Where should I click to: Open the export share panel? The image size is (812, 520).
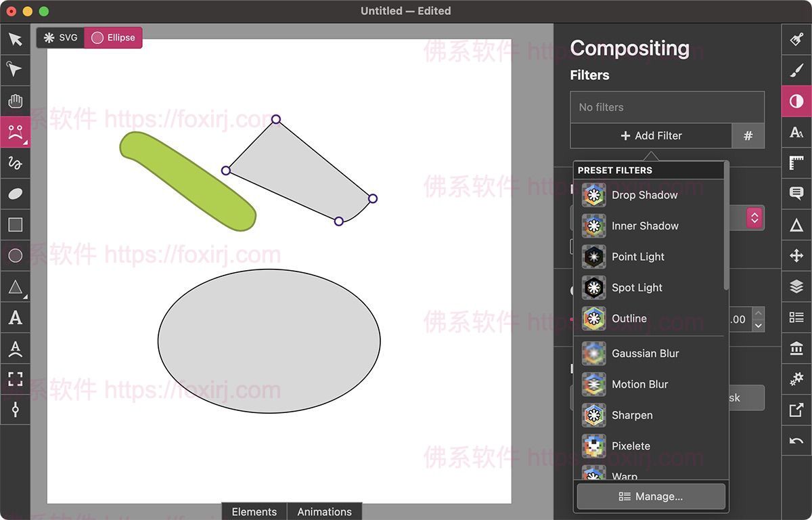[x=796, y=408]
